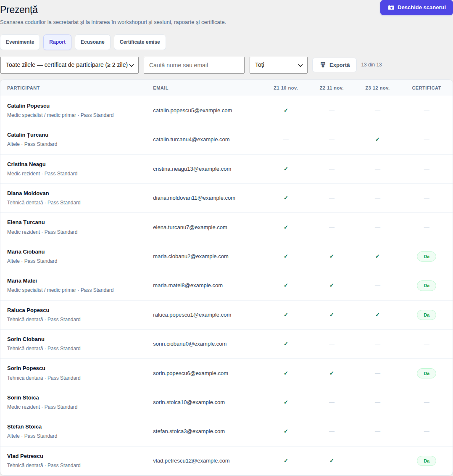
Task: Click Raluca Popescu's Z1 checkmark
Action: pos(285,315)
